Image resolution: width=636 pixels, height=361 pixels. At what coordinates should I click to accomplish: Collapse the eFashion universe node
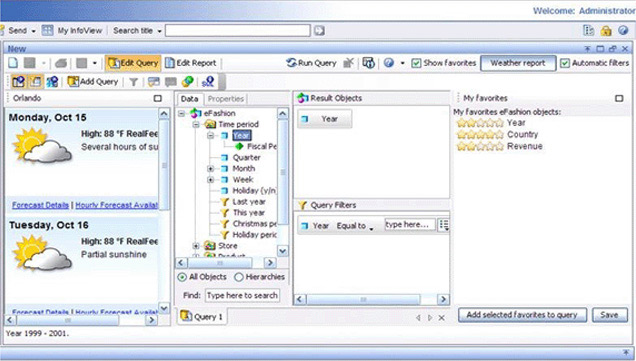click(182, 113)
